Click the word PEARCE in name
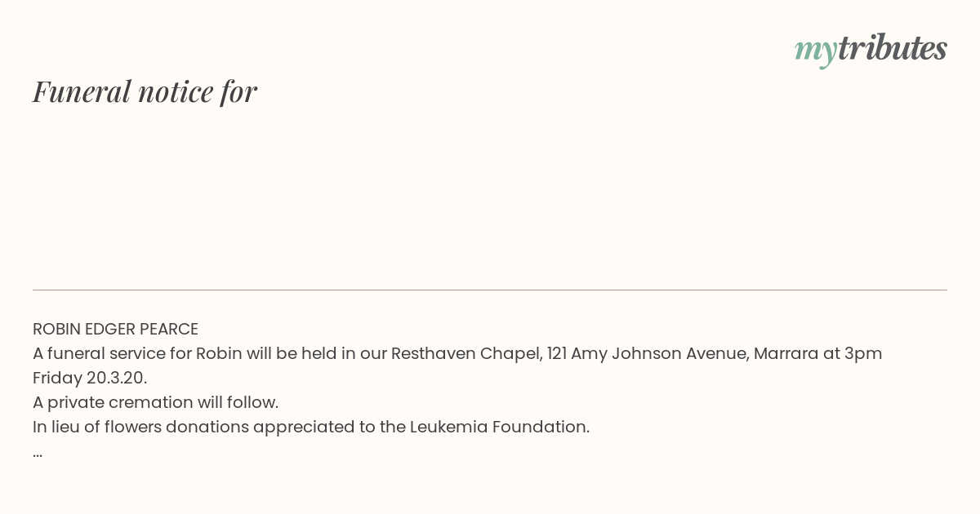Screen dimensions: 980x514 pyautogui.click(x=169, y=329)
